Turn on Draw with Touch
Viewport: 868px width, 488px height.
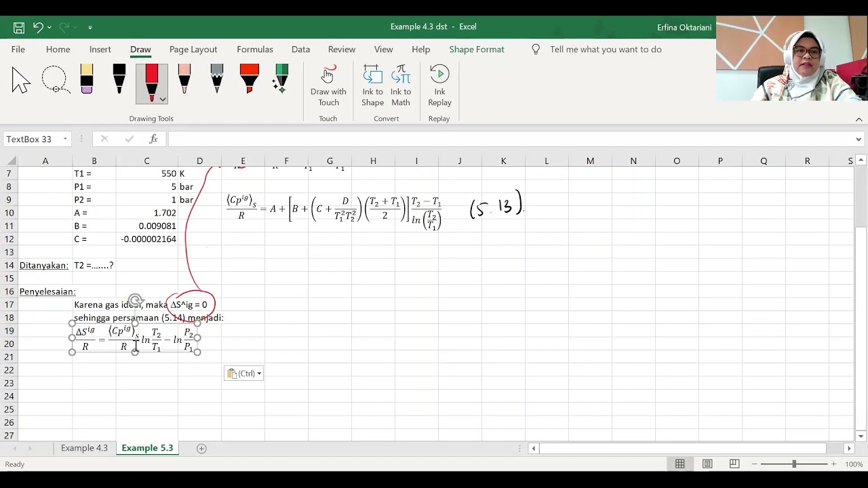pos(328,86)
